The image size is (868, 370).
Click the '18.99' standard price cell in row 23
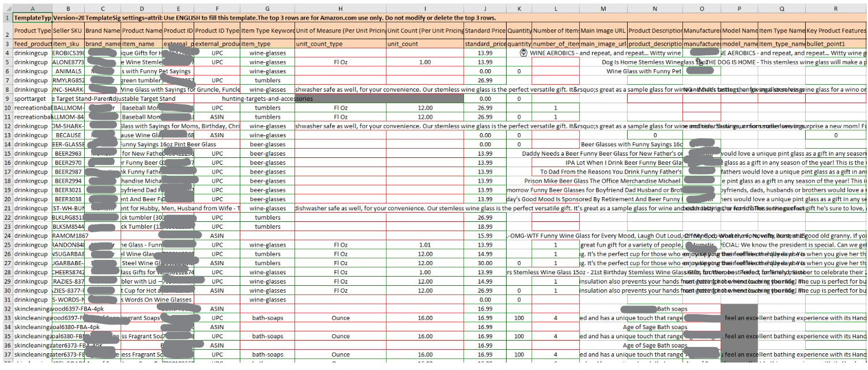click(x=485, y=226)
